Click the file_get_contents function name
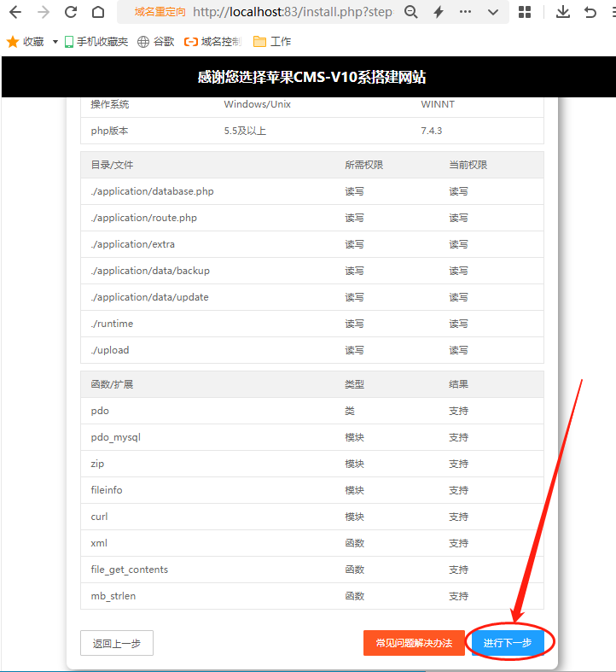 (x=130, y=570)
